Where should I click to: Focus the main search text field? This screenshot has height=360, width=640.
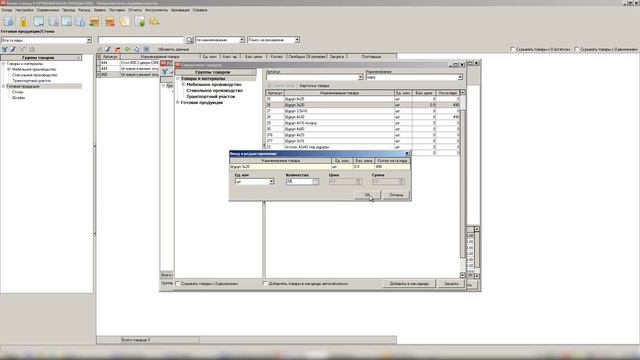tap(141, 40)
